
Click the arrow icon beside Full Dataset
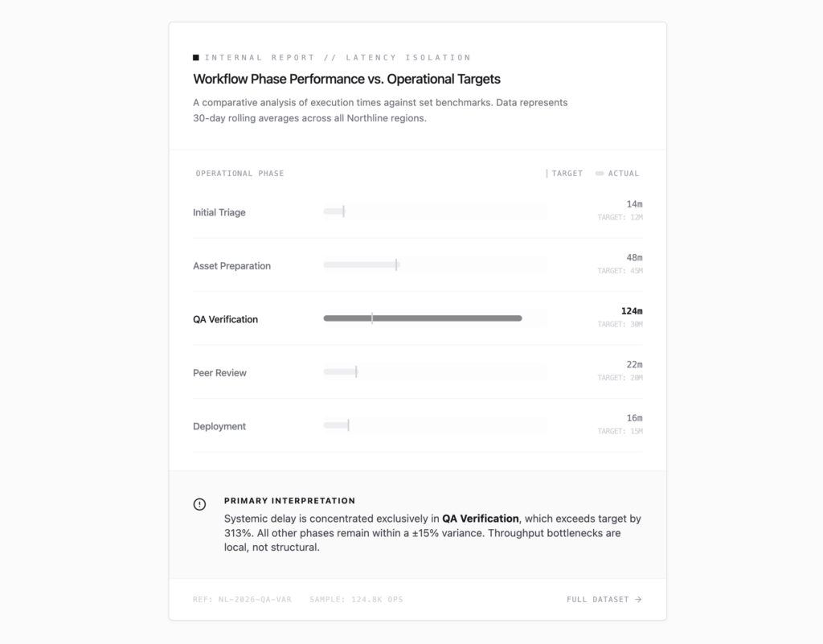point(638,600)
